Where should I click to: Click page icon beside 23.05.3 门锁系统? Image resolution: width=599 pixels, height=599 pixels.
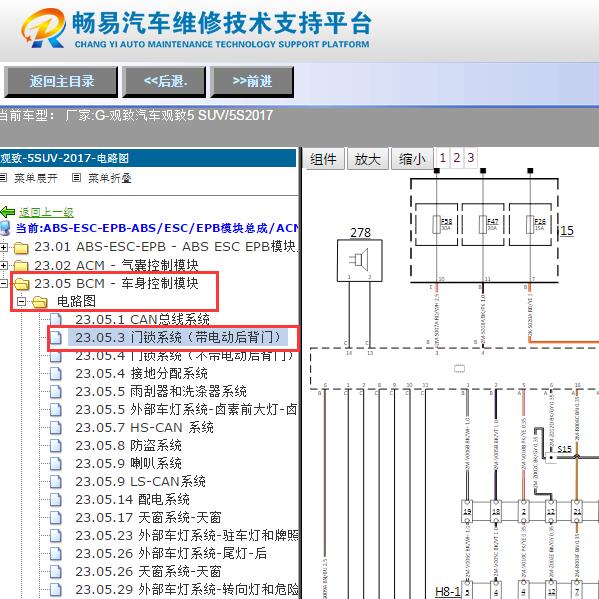(x=56, y=338)
